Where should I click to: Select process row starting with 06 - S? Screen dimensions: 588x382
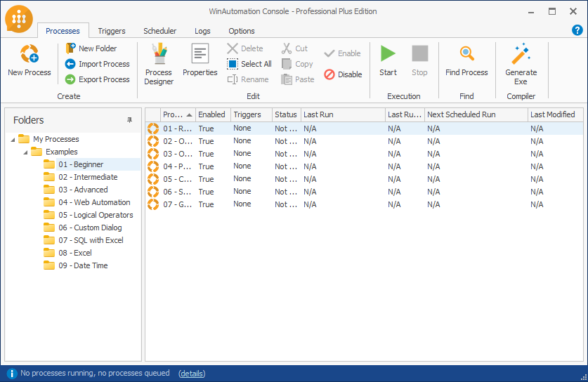tap(364, 192)
